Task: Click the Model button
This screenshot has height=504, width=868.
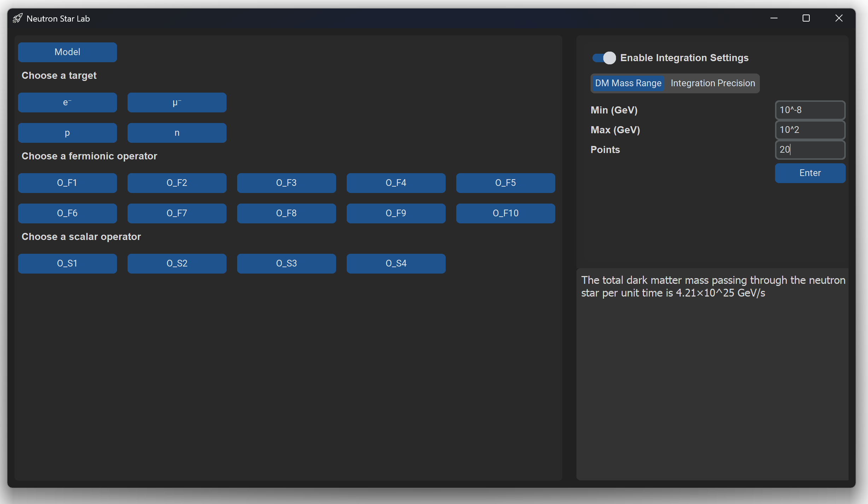Action: point(67,52)
